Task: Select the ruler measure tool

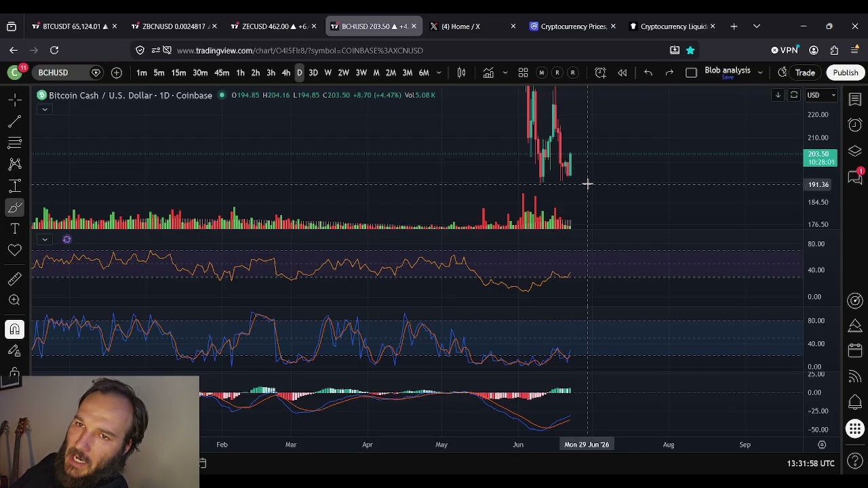Action: [14, 279]
